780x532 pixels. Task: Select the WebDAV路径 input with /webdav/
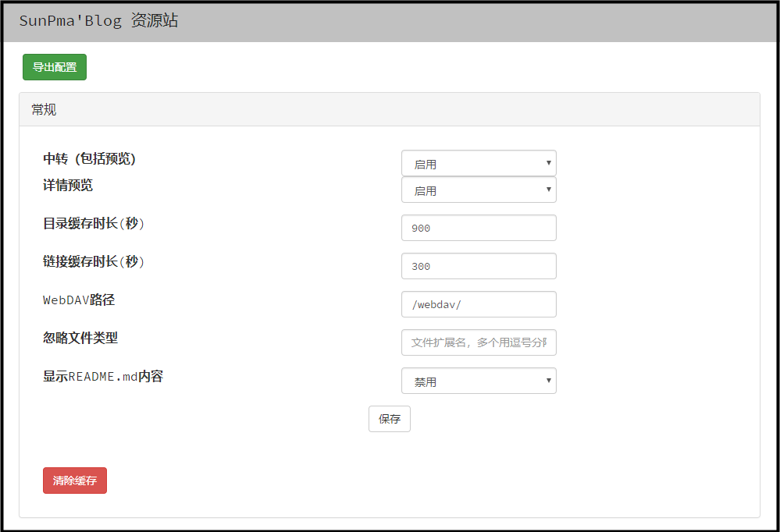pyautogui.click(x=478, y=304)
